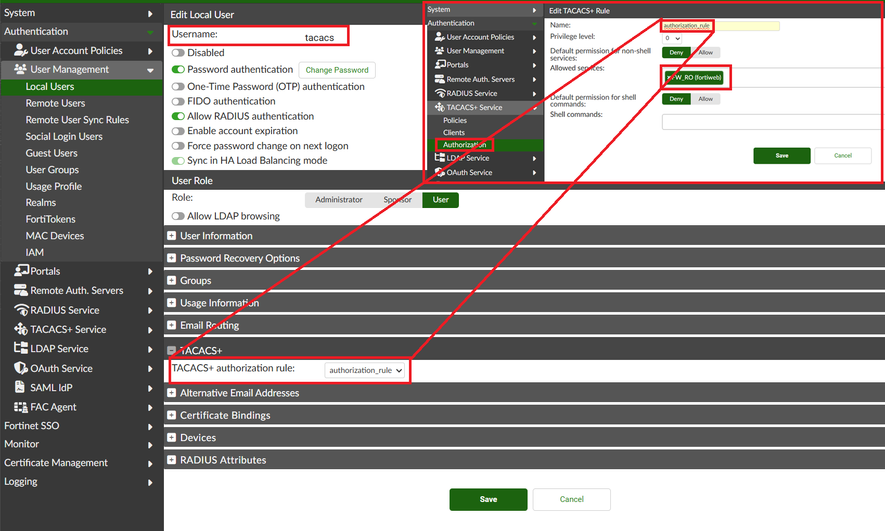885x531 pixels.
Task: Click the LDAP Service icon in main sidebar
Action: [x=21, y=348]
